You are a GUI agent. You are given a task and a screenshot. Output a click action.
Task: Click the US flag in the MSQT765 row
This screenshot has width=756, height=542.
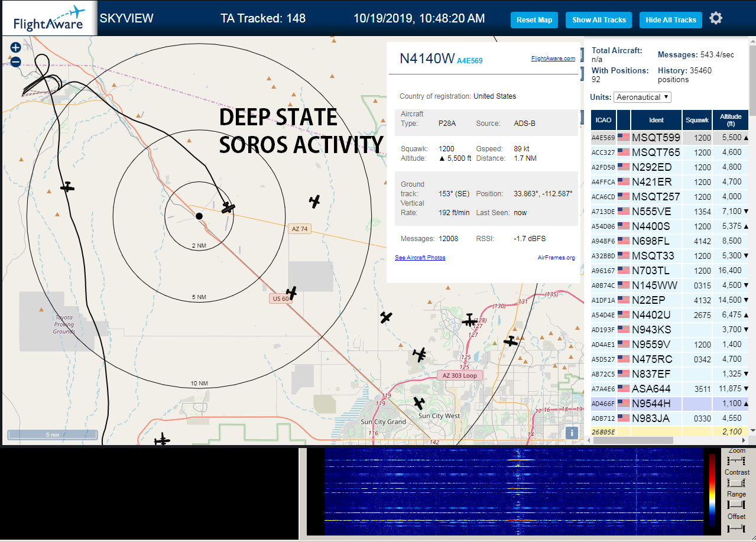(624, 152)
